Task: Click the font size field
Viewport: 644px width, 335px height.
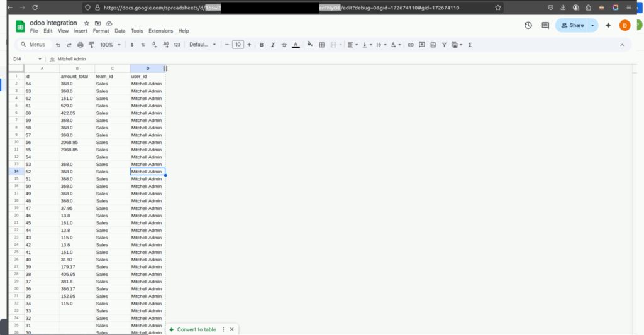Action: (238, 45)
